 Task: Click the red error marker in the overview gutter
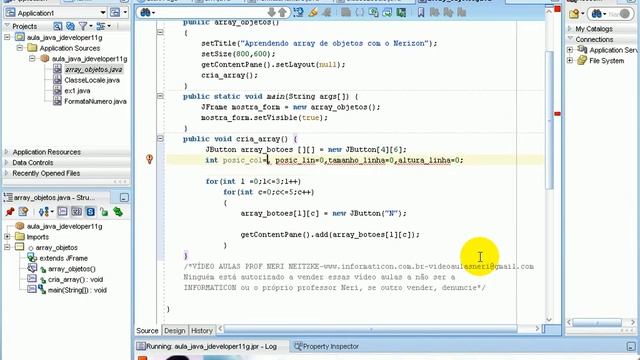click(x=557, y=113)
